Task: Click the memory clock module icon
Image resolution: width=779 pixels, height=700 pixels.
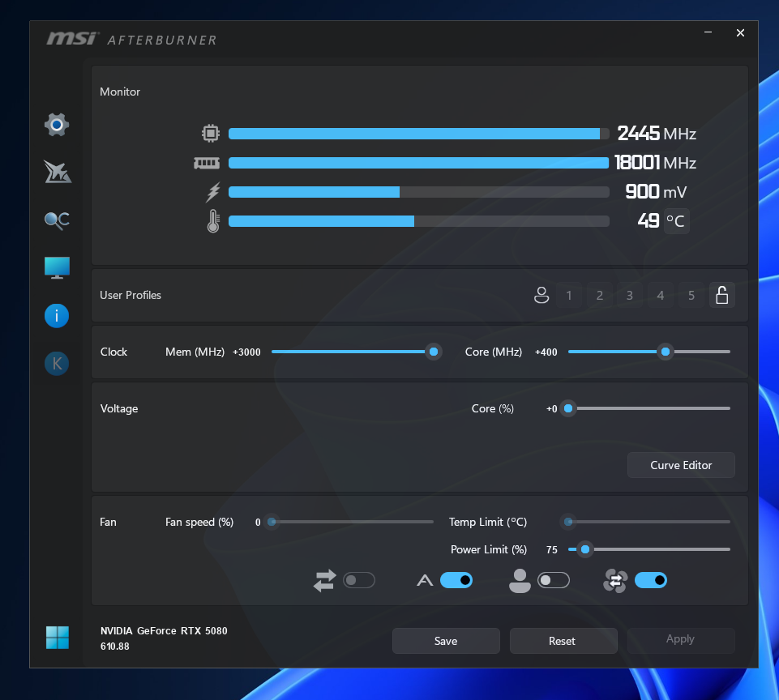Action: point(207,163)
